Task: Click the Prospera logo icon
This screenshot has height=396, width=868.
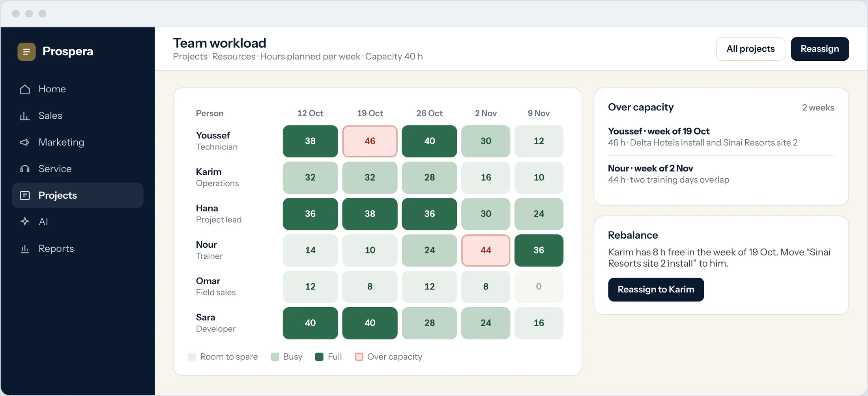Action: (26, 52)
